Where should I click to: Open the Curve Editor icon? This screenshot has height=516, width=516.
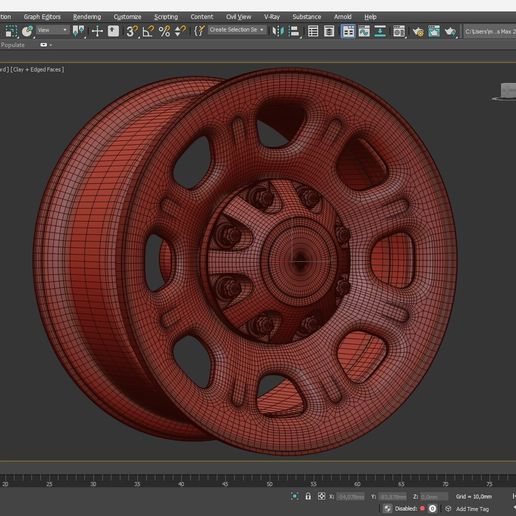[x=364, y=31]
